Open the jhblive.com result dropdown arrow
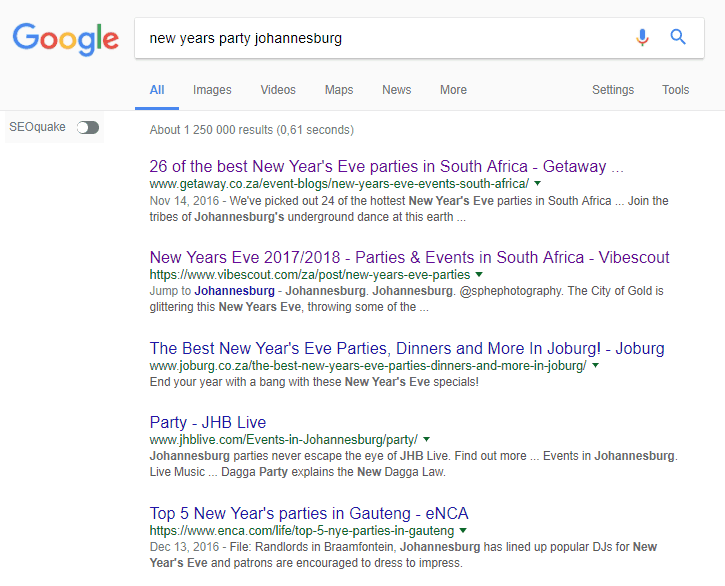Screen dimensions: 725x586 coord(426,439)
